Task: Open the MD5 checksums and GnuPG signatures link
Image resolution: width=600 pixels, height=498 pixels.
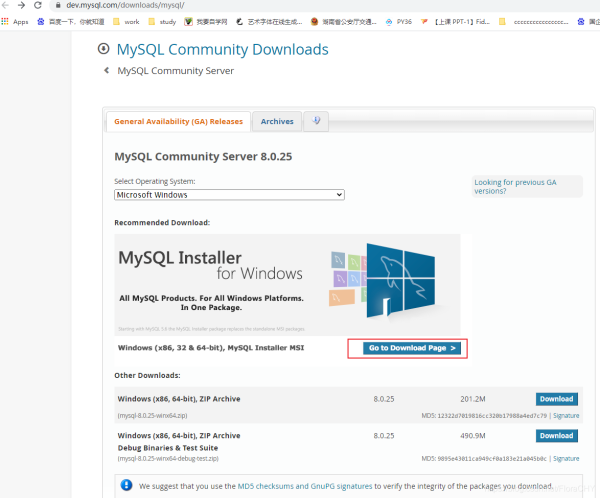Action: click(x=300, y=486)
